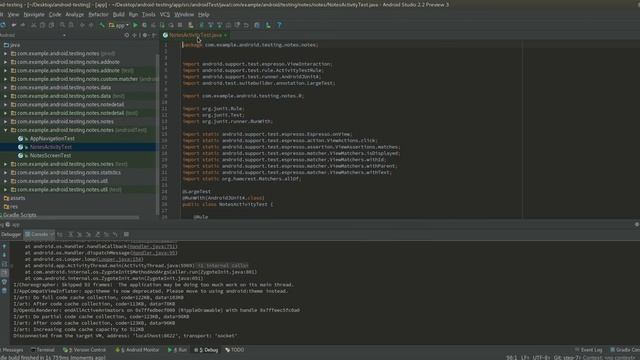Click the UTF-8 encoding indicator in status bar

pos(542,358)
